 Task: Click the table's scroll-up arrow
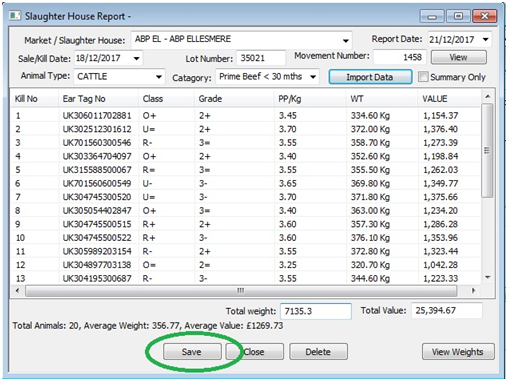click(x=488, y=97)
